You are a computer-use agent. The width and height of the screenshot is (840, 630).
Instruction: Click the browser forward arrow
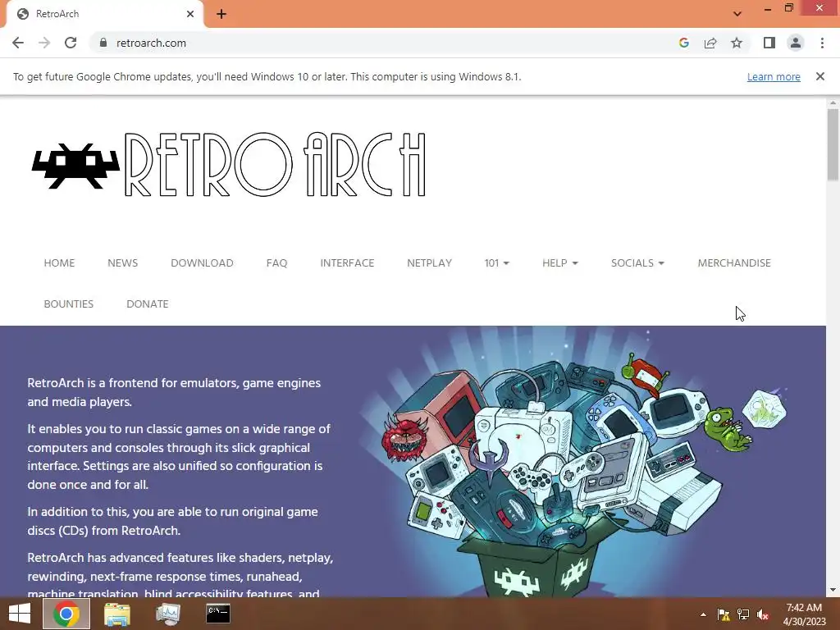[x=44, y=43]
